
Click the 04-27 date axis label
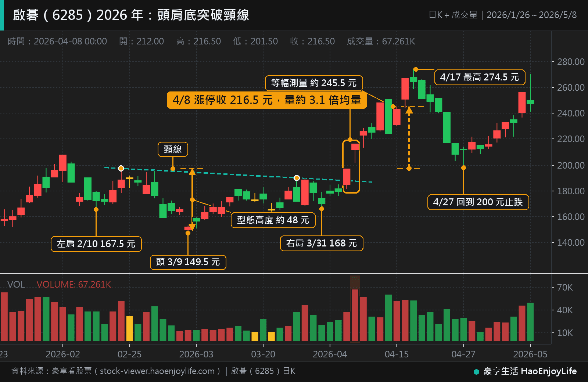[x=463, y=354]
